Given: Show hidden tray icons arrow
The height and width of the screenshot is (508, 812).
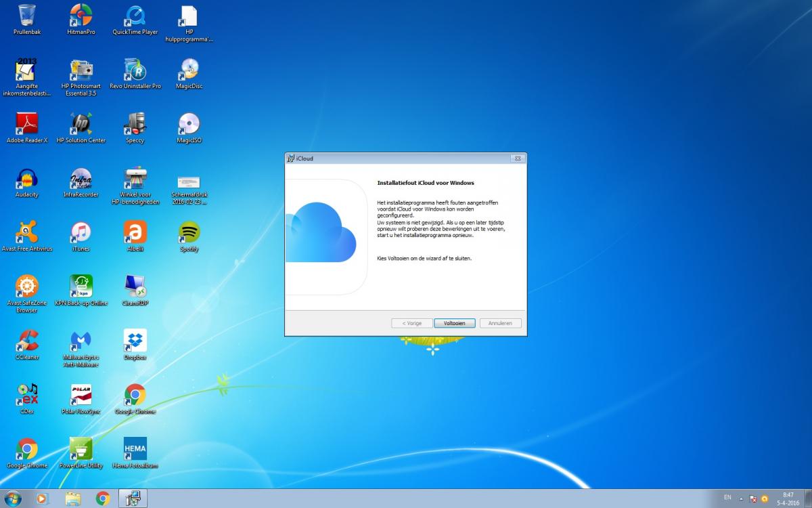Looking at the screenshot, I should point(741,499).
